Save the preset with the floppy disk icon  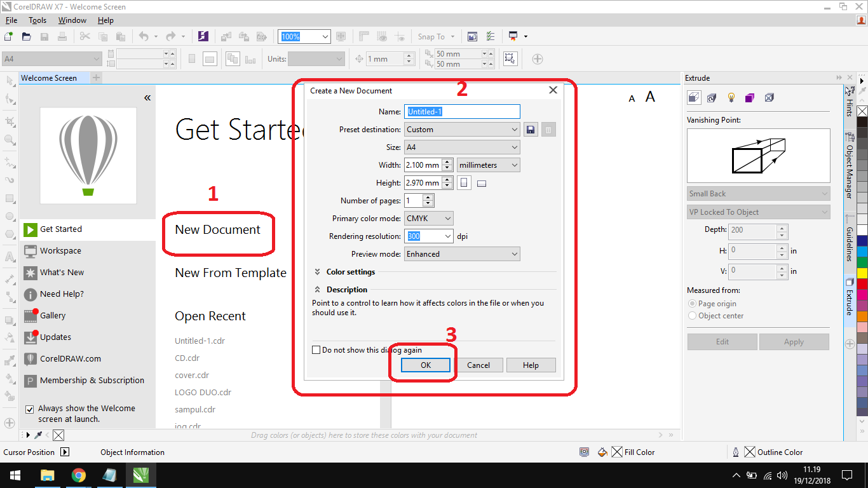click(531, 130)
